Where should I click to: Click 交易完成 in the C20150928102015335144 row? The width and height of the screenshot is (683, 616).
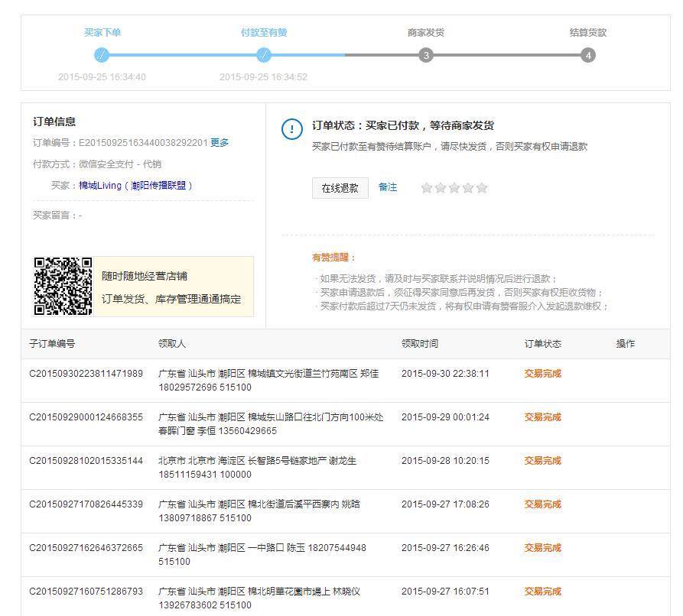pyautogui.click(x=543, y=461)
